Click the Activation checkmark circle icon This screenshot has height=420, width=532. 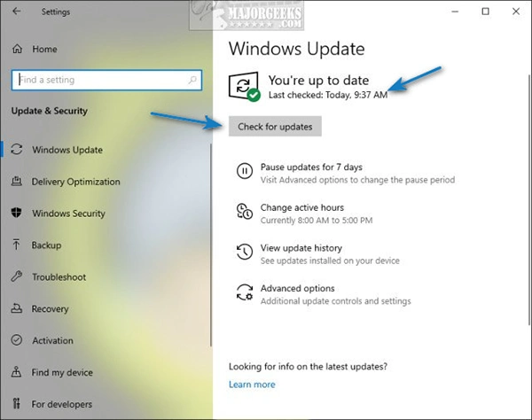click(x=17, y=340)
